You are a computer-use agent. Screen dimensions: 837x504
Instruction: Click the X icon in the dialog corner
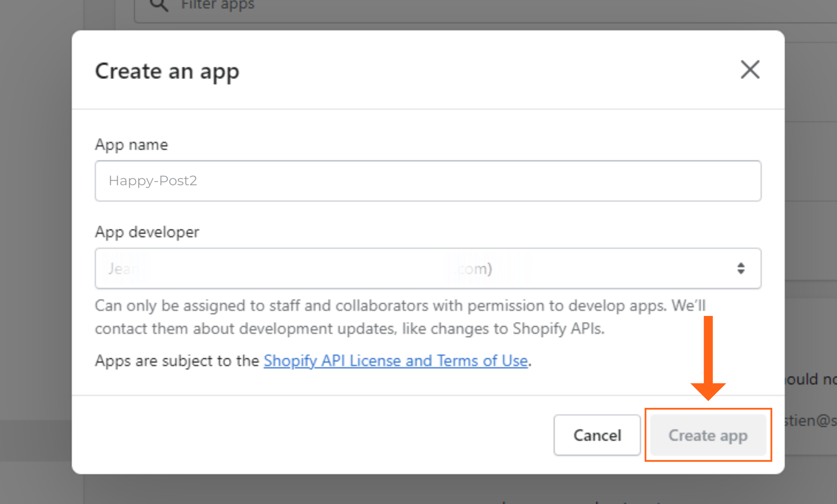point(750,70)
